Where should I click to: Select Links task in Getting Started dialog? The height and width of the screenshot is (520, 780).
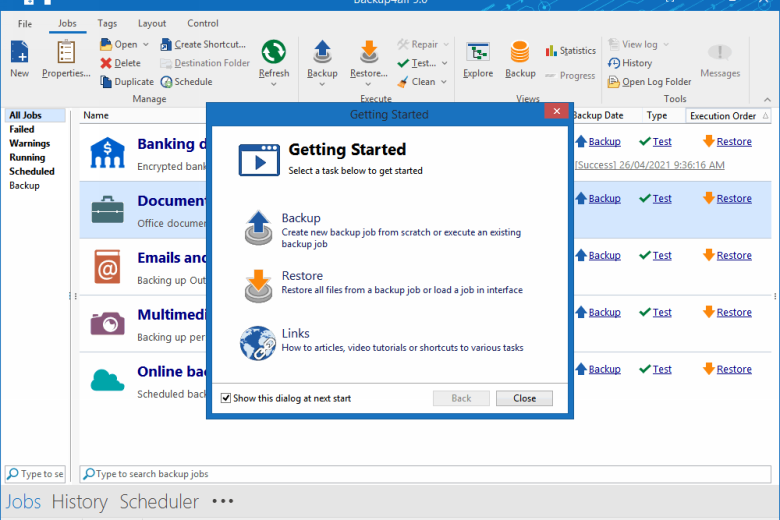coord(383,341)
